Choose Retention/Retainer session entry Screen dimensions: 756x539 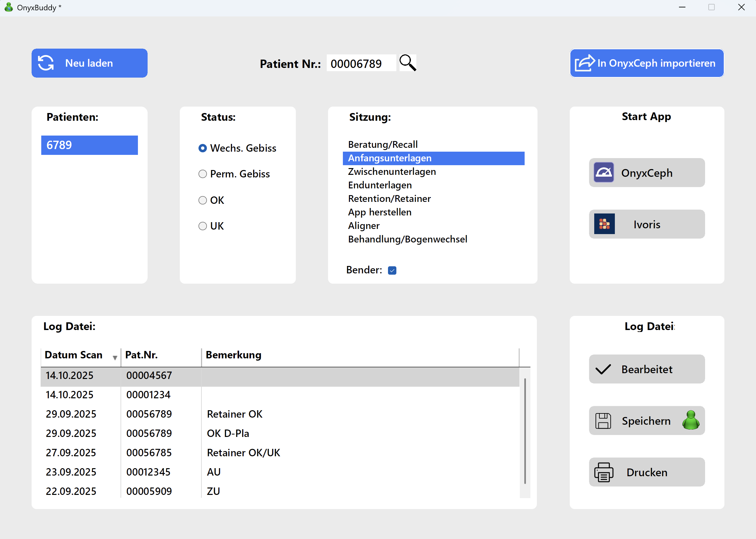click(389, 198)
